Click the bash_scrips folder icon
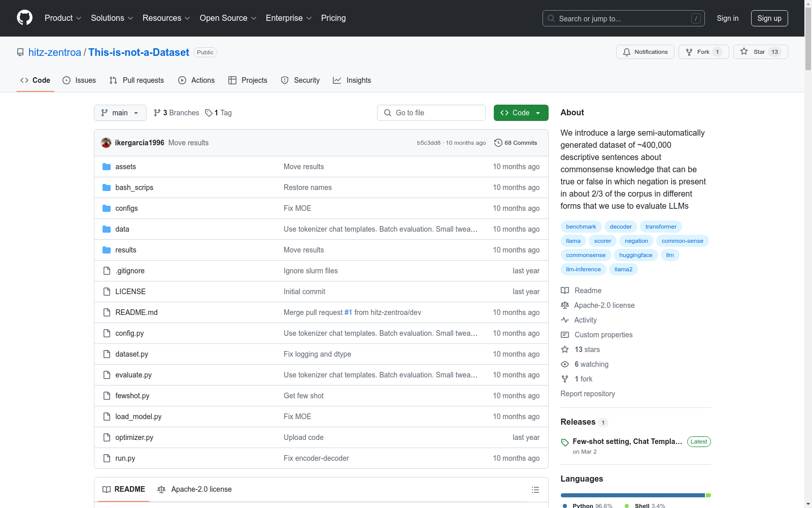The width and height of the screenshot is (812, 508). [x=107, y=187]
